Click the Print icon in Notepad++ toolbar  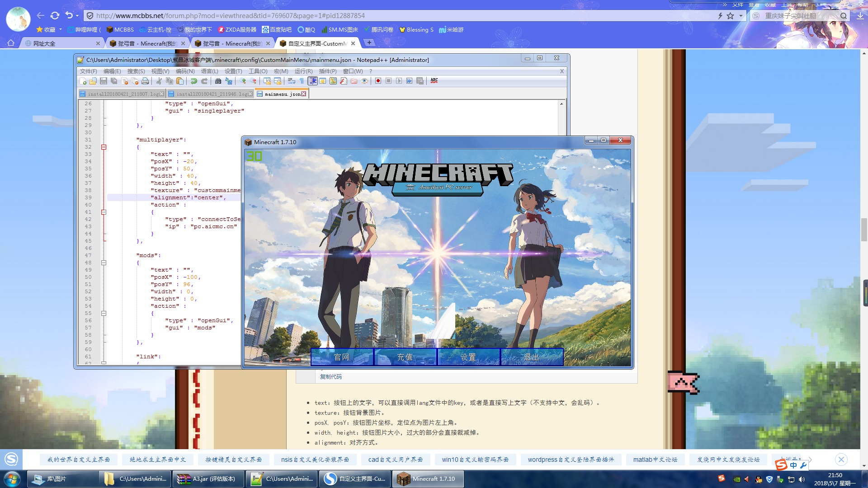click(x=145, y=81)
